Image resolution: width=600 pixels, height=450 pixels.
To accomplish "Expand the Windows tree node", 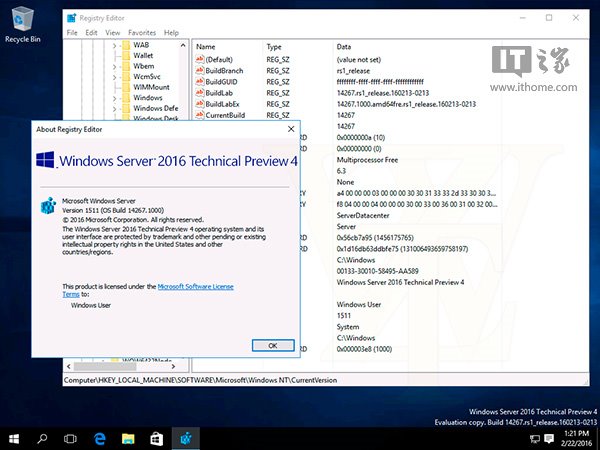I will [x=114, y=98].
